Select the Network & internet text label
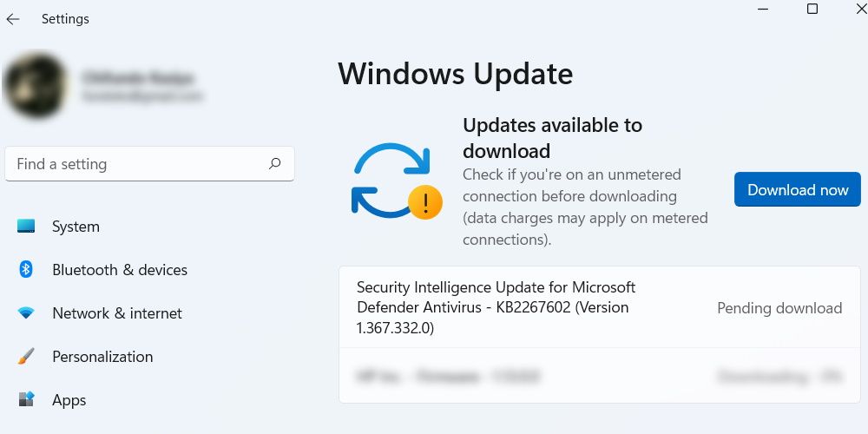This screenshot has height=434, width=868. point(117,313)
